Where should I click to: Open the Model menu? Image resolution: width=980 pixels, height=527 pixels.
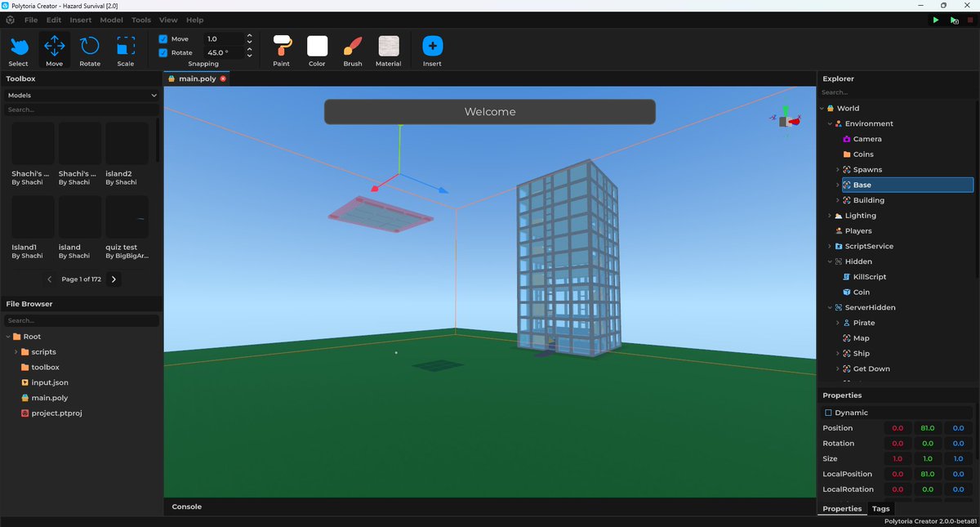pos(112,20)
